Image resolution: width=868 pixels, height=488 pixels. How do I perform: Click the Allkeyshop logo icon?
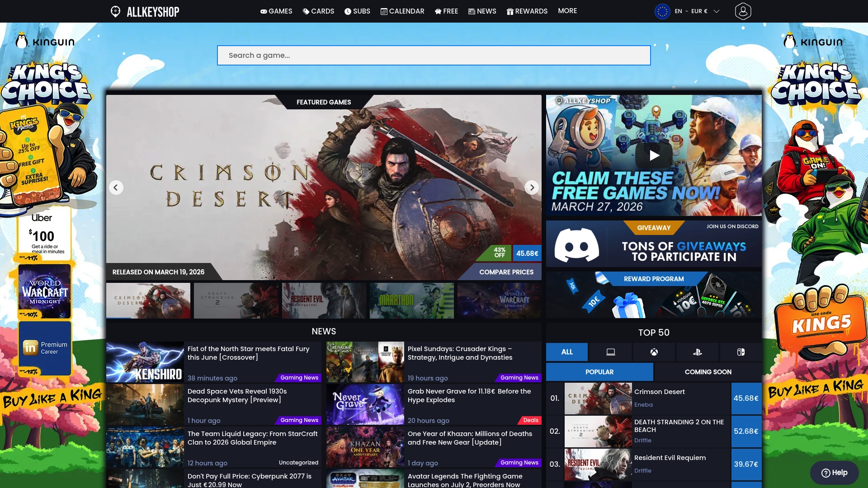(x=115, y=11)
